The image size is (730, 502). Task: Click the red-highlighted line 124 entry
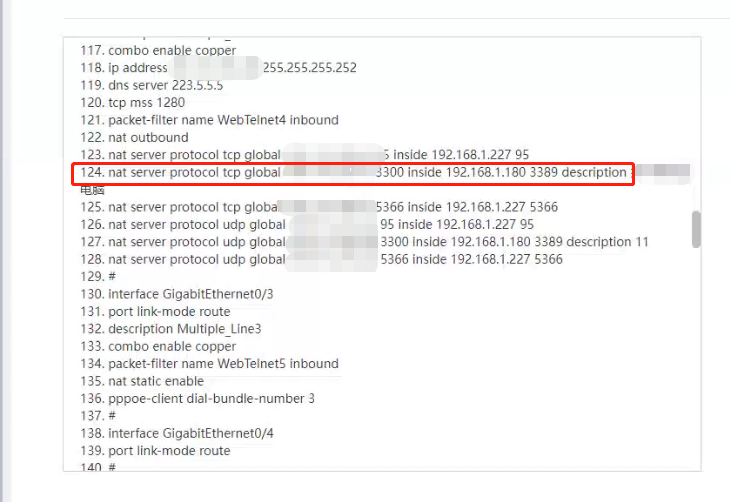[350, 173]
